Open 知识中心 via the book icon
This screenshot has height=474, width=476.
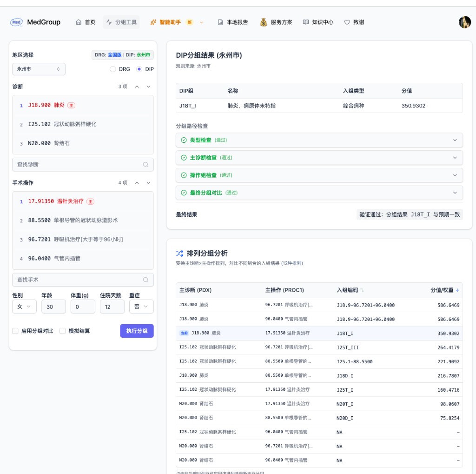[305, 21]
